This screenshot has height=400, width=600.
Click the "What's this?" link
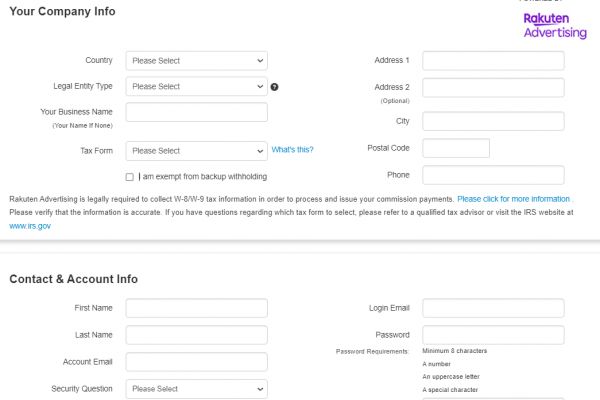point(292,150)
